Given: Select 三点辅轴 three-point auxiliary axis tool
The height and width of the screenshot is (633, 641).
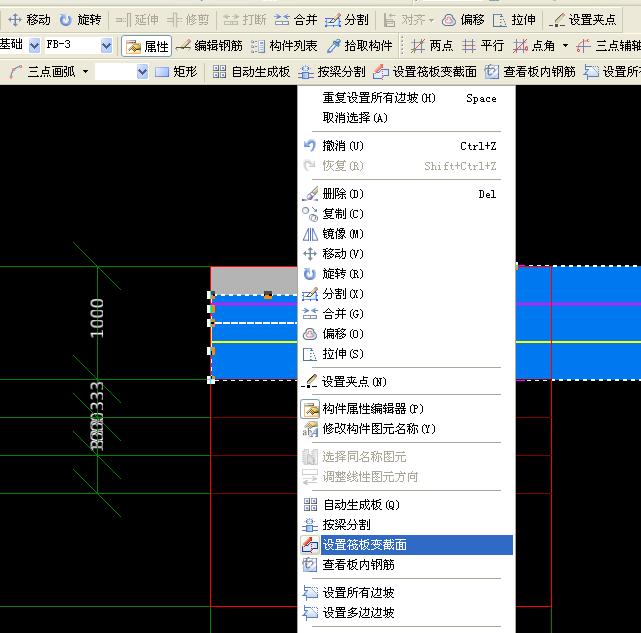Looking at the screenshot, I should click(608, 46).
